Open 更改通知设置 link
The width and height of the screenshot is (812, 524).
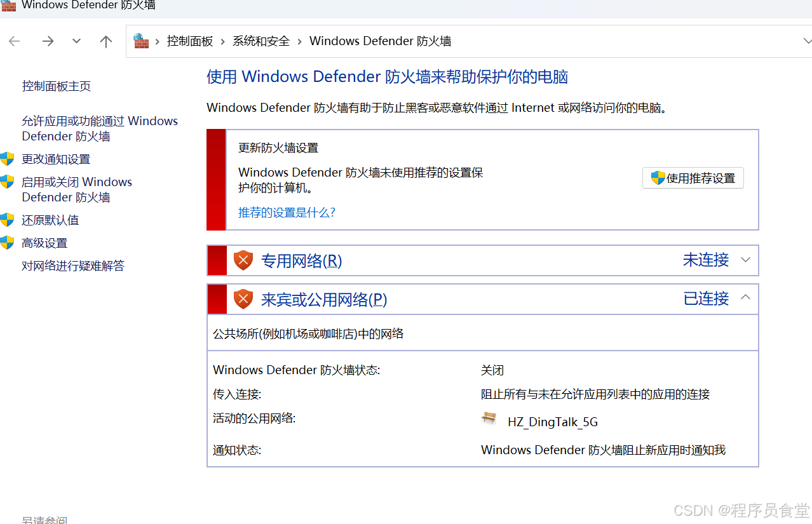[x=56, y=159]
